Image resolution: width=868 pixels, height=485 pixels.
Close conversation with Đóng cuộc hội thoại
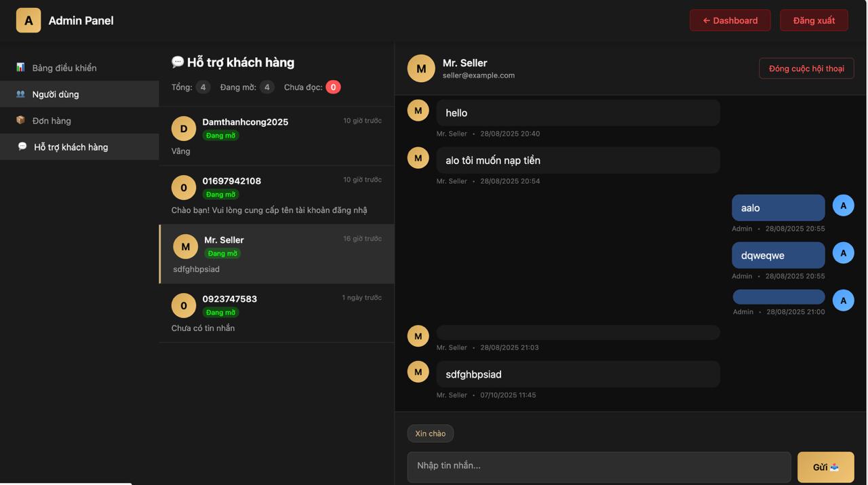point(806,69)
